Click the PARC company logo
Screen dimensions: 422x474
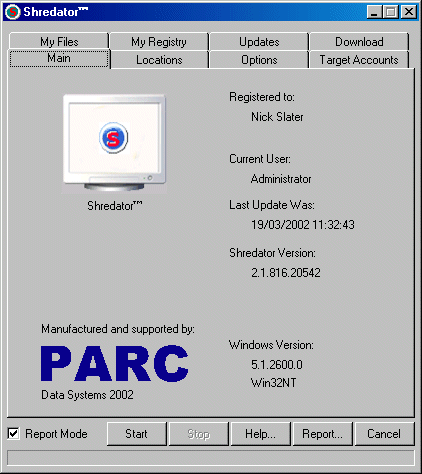114,363
